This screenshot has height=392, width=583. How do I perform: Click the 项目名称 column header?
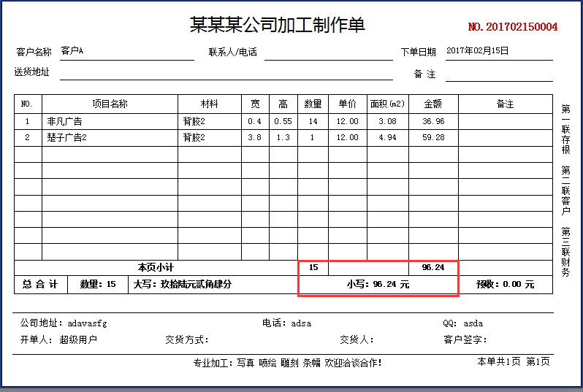[x=110, y=104]
